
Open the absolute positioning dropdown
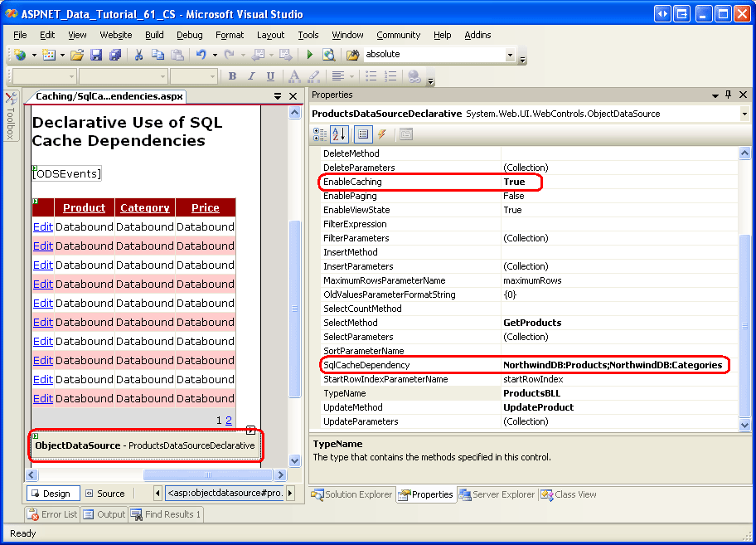510,55
